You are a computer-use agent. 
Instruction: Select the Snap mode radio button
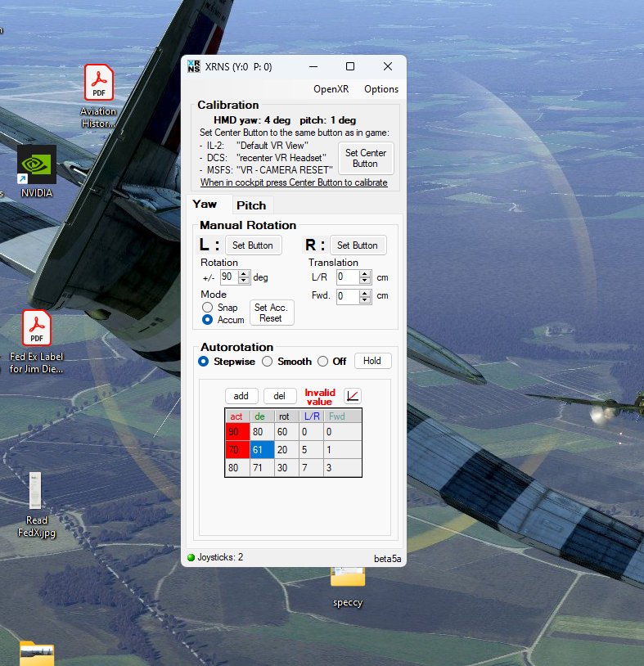point(207,307)
